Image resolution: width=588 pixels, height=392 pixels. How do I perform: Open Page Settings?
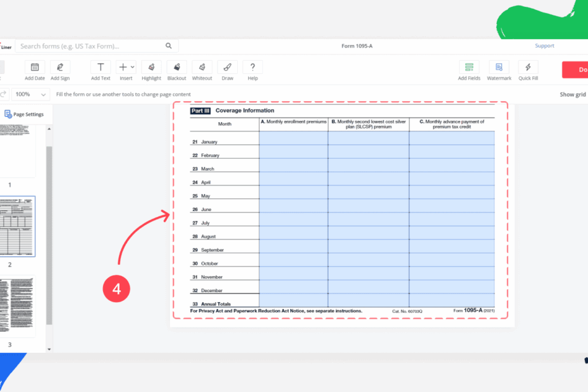tap(25, 114)
